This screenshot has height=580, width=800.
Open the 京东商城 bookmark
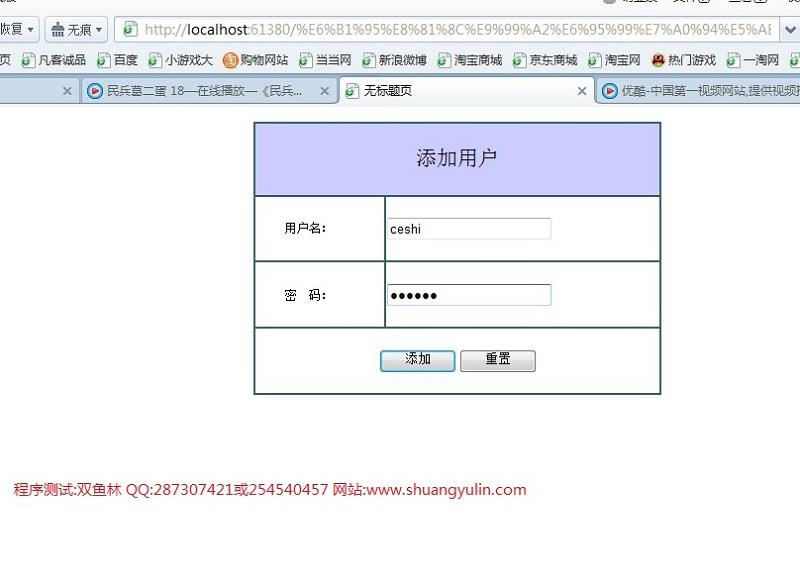545,60
